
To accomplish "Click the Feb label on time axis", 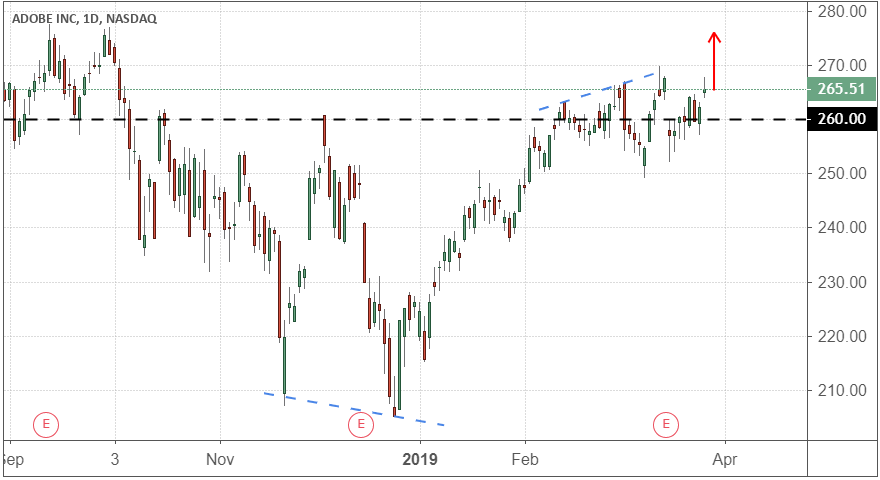I will coord(525,461).
